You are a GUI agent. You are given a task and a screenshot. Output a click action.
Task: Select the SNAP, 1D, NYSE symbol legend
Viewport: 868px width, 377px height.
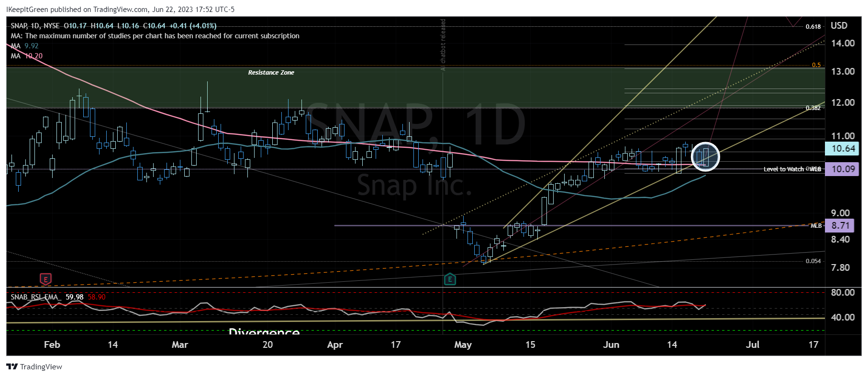click(x=35, y=26)
